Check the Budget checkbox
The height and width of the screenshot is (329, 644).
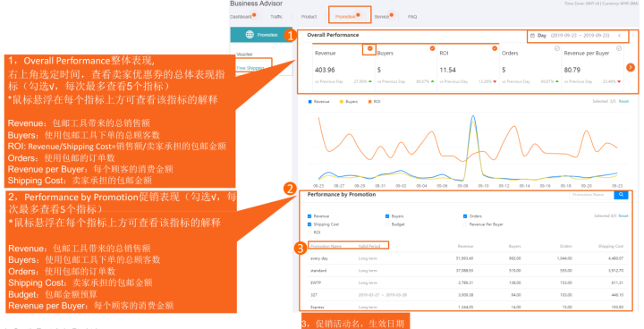(387, 224)
